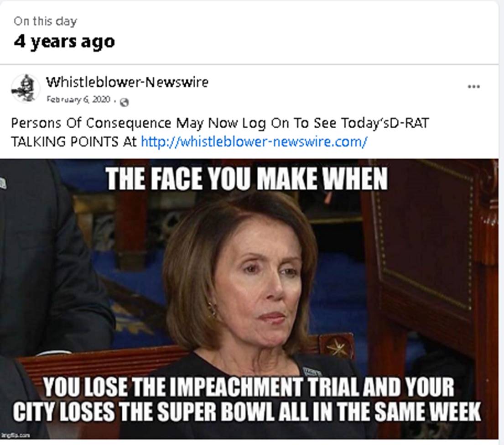Click the Whistleblower-Newswire profile avatar
This screenshot has width=504, height=445.
26,88
